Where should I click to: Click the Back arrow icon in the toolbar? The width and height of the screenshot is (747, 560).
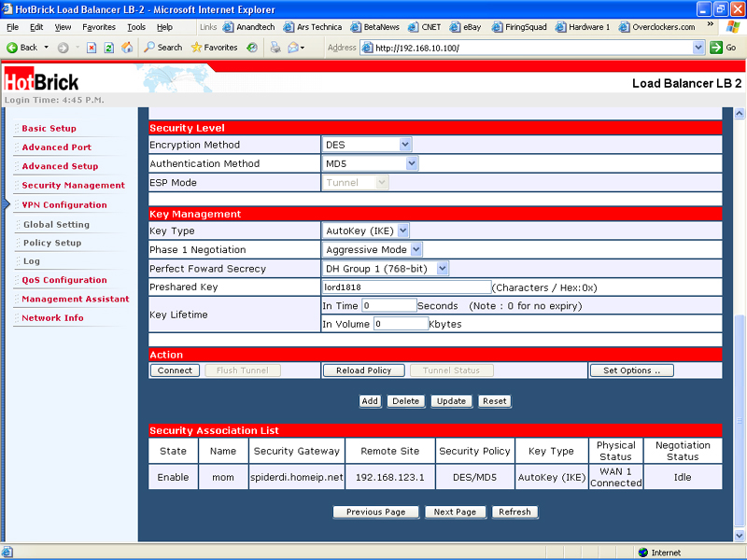coord(12,48)
